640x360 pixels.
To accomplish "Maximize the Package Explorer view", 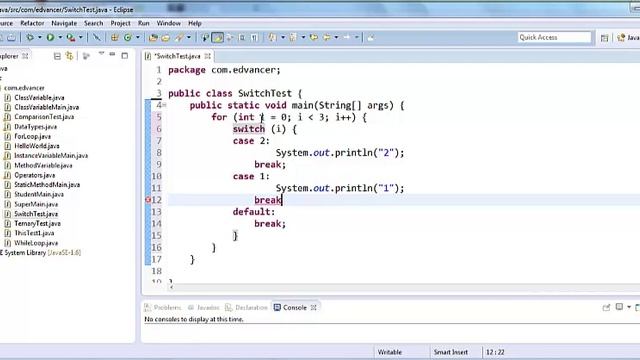I will pyautogui.click(x=124, y=56).
